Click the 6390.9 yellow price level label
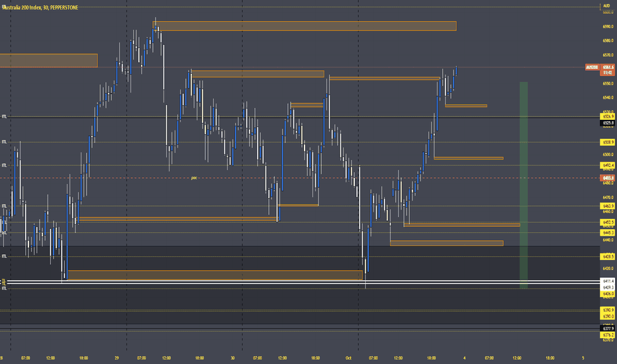 [x=608, y=310]
